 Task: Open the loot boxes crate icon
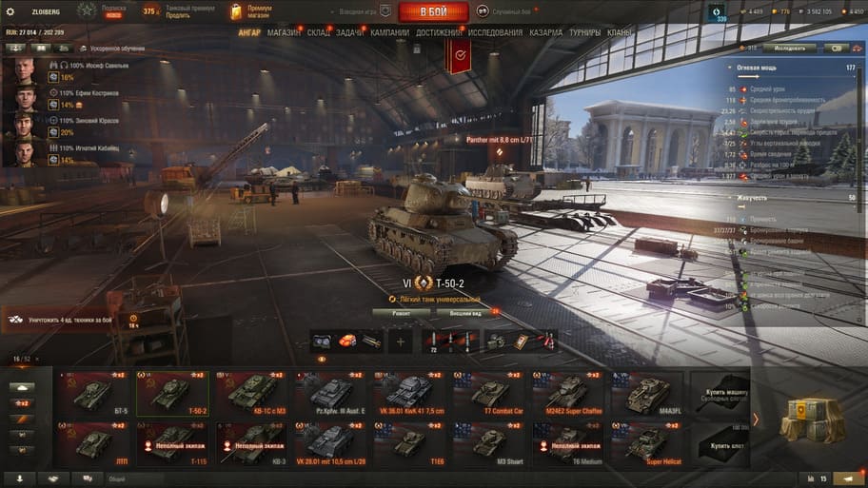(812, 419)
